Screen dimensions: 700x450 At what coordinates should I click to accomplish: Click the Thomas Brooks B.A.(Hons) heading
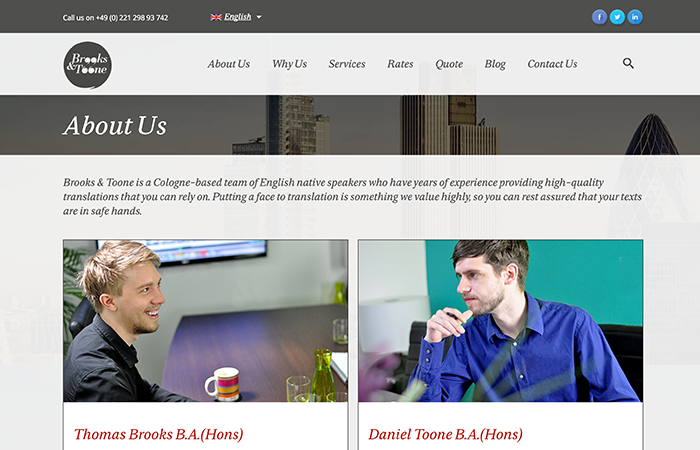click(158, 434)
